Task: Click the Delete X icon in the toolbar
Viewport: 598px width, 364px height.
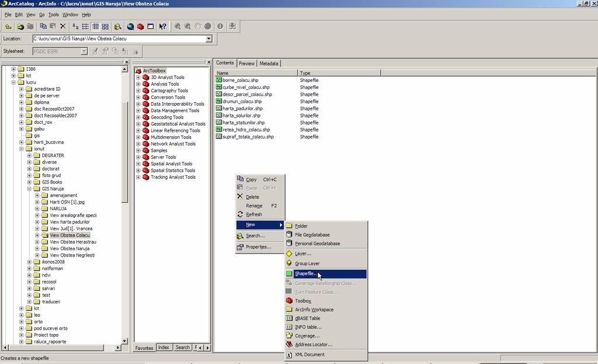Action: click(63, 26)
